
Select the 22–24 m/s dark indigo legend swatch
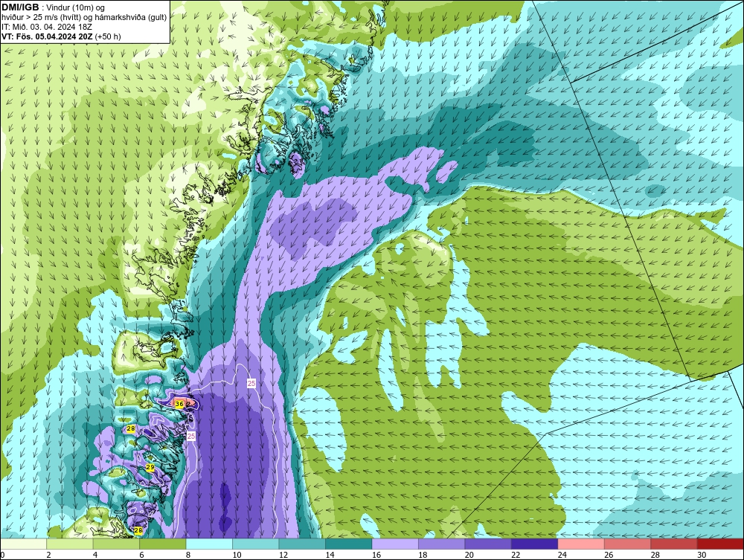pos(535,544)
